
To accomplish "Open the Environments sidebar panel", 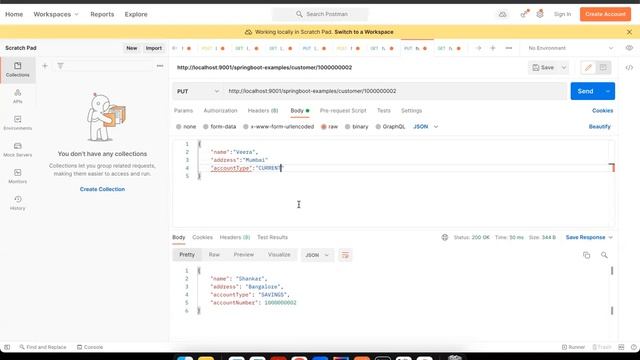I will click(18, 123).
